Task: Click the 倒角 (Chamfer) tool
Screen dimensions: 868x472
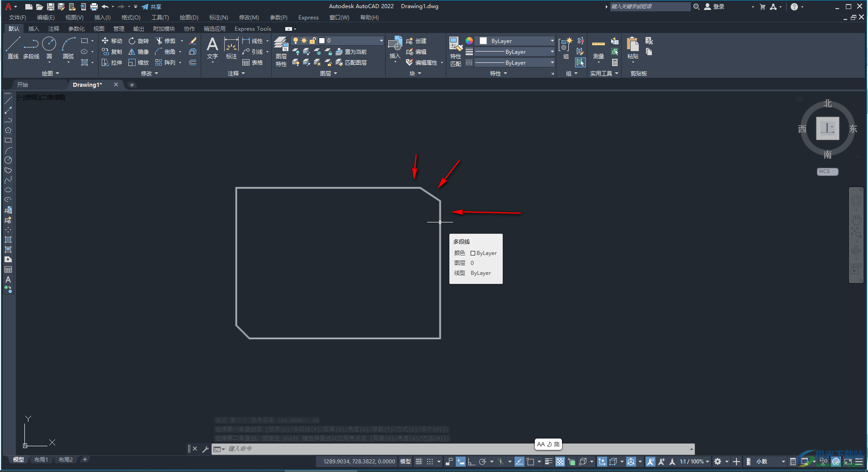Action: click(x=165, y=52)
